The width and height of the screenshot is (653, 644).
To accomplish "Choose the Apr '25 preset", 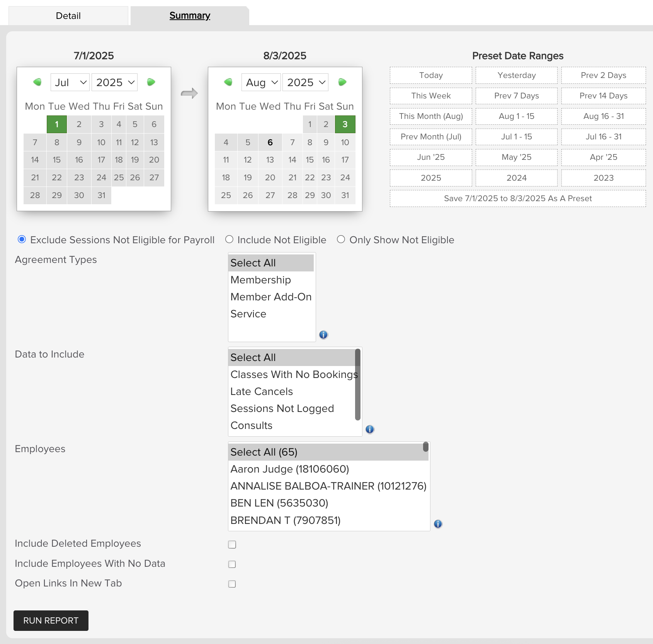I will tap(604, 157).
